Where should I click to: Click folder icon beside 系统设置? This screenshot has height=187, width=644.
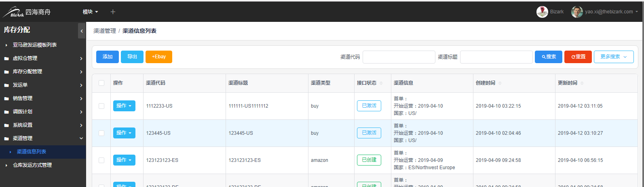click(x=6, y=125)
